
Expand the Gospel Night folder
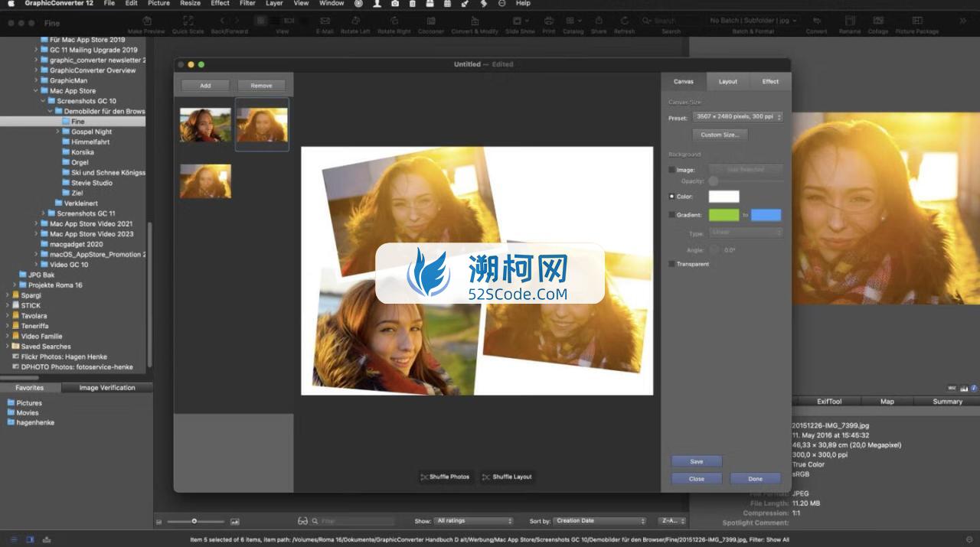pos(57,132)
